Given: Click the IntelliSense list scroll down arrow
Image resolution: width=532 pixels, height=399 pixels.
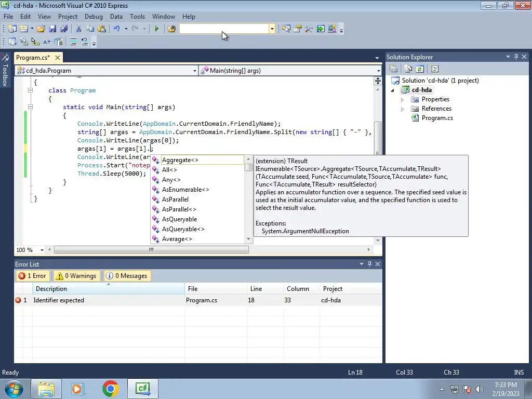Looking at the screenshot, I should click(x=248, y=239).
